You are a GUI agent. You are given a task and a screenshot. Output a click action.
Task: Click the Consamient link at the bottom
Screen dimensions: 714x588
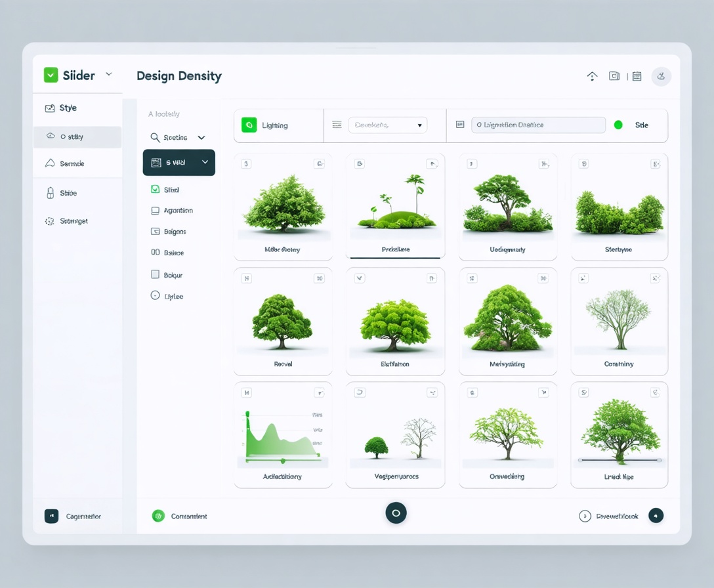188,516
